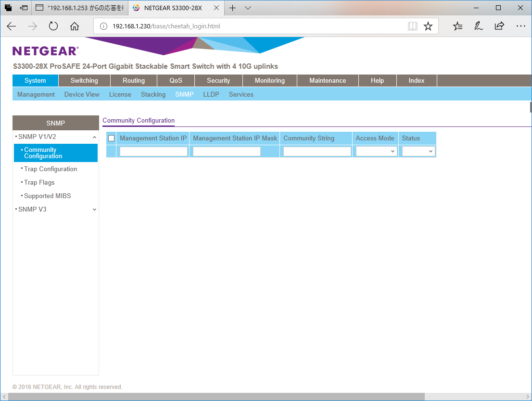The width and height of the screenshot is (532, 401).
Task: Open the Maintenance main tab
Action: [x=328, y=81]
